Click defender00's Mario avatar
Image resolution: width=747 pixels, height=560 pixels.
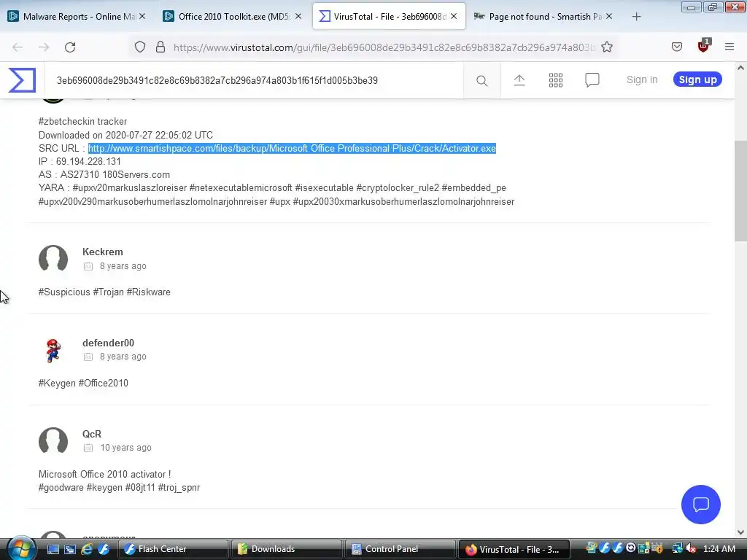(53, 351)
